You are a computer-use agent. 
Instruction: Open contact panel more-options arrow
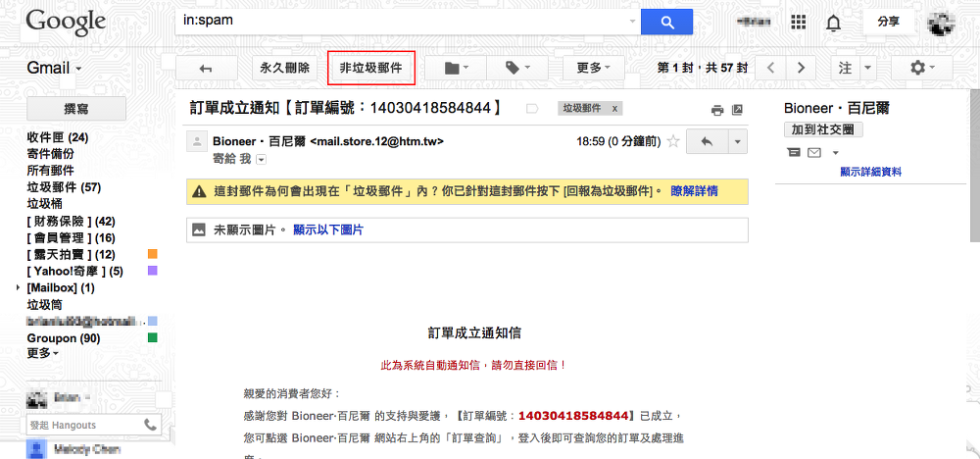coord(836,153)
